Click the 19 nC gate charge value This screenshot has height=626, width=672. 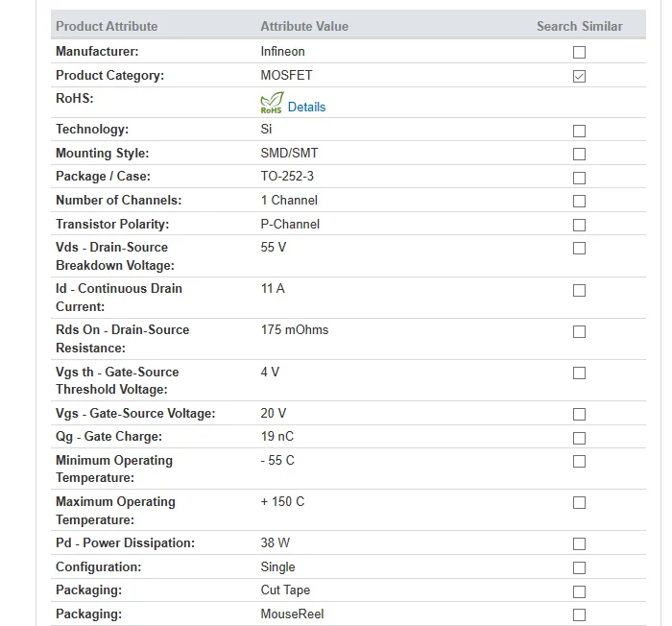(277, 437)
